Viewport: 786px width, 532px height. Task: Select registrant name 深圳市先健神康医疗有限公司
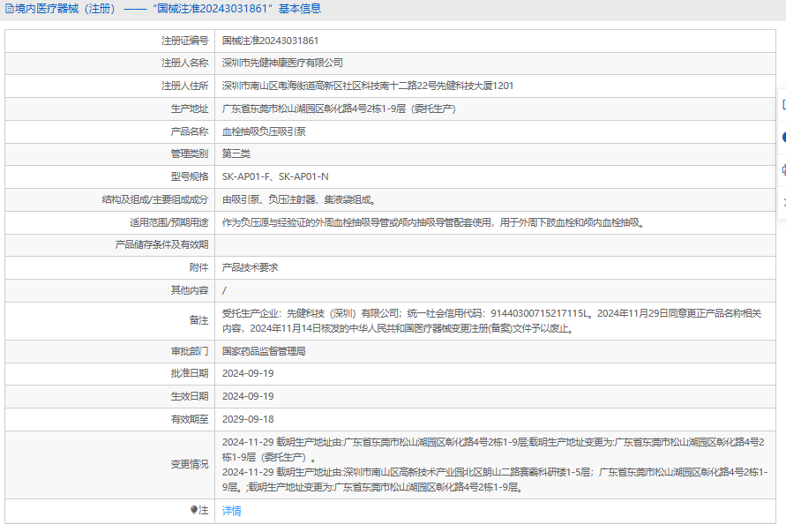(282, 64)
